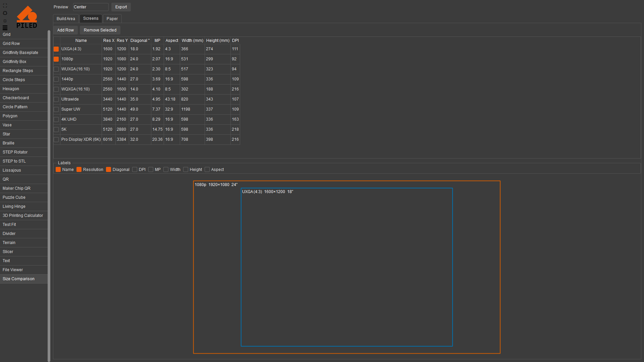The image size is (644, 362).
Task: Select Rectangle Steps in the sidebar
Action: click(x=24, y=71)
